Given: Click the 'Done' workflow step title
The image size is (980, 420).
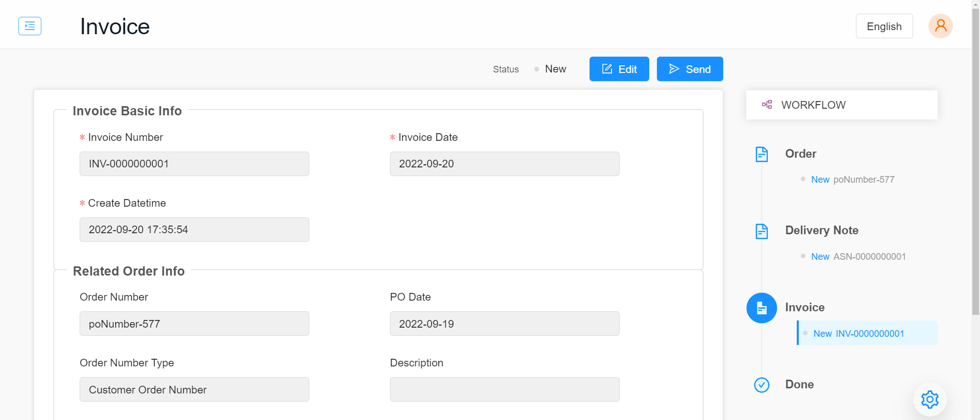Looking at the screenshot, I should click(x=799, y=384).
